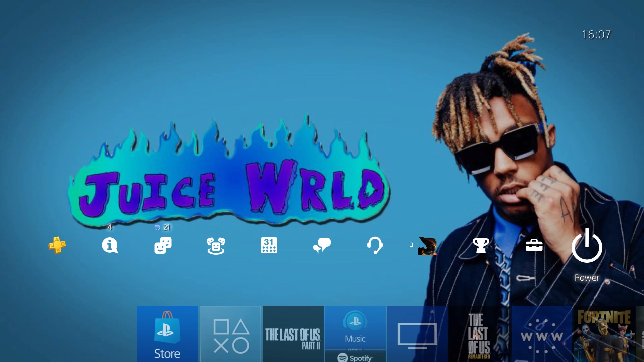This screenshot has width=644, height=362.
Task: Open the Library tile with PlayStation shapes
Action: pos(231,334)
